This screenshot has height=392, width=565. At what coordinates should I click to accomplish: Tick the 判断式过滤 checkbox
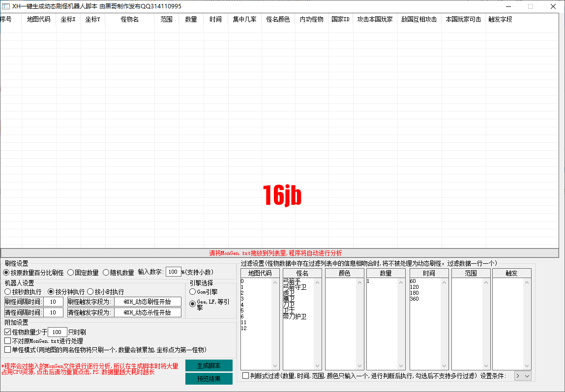246,376
